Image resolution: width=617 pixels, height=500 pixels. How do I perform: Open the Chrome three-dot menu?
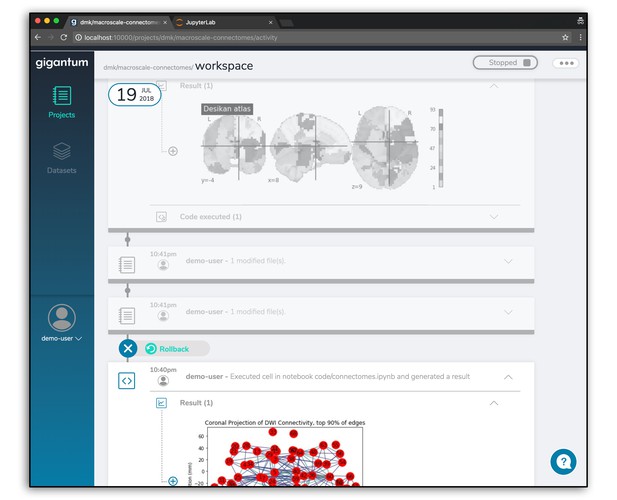pos(580,37)
